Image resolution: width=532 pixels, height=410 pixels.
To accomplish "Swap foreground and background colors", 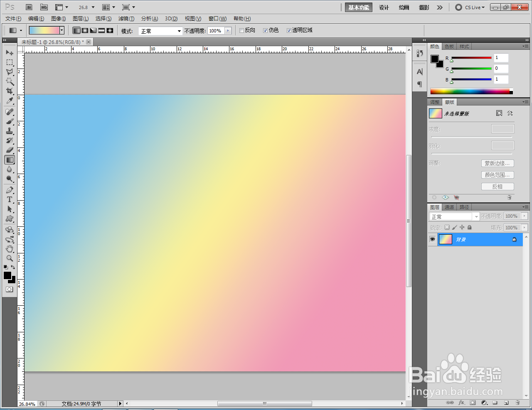I will coord(13,267).
